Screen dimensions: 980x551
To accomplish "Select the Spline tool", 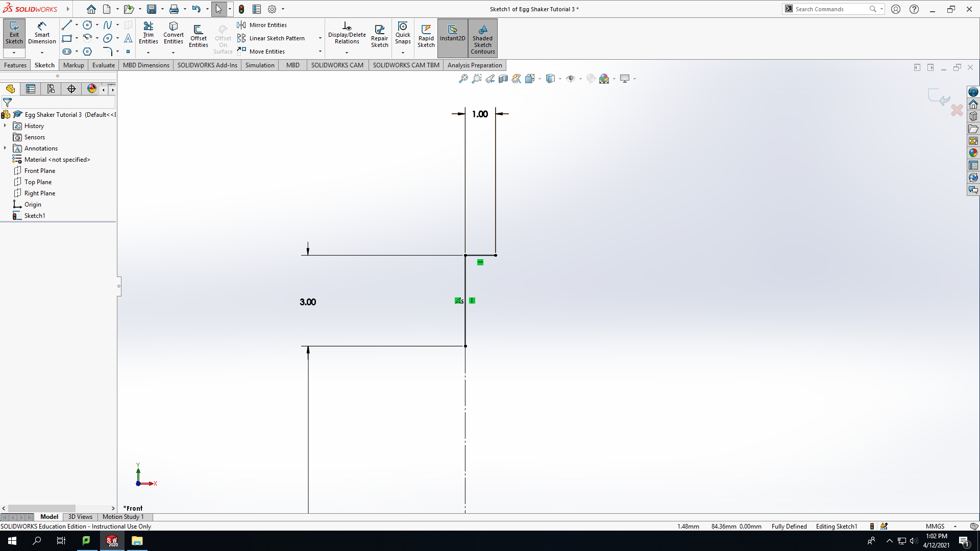I will pos(108,24).
